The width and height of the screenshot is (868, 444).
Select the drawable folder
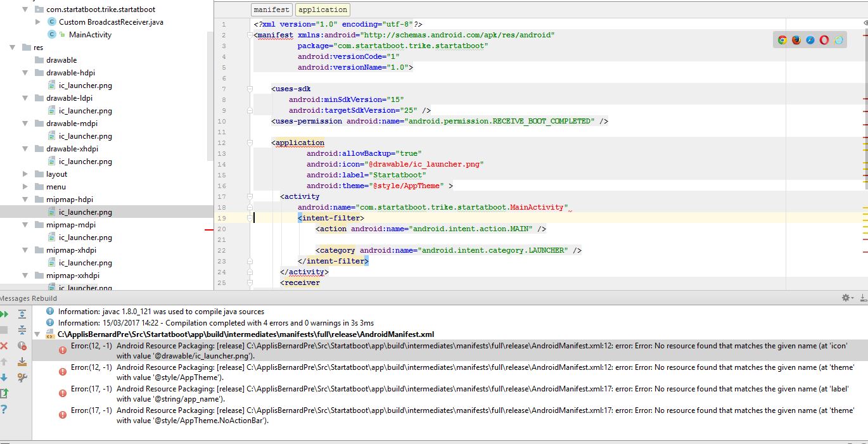pyautogui.click(x=61, y=60)
